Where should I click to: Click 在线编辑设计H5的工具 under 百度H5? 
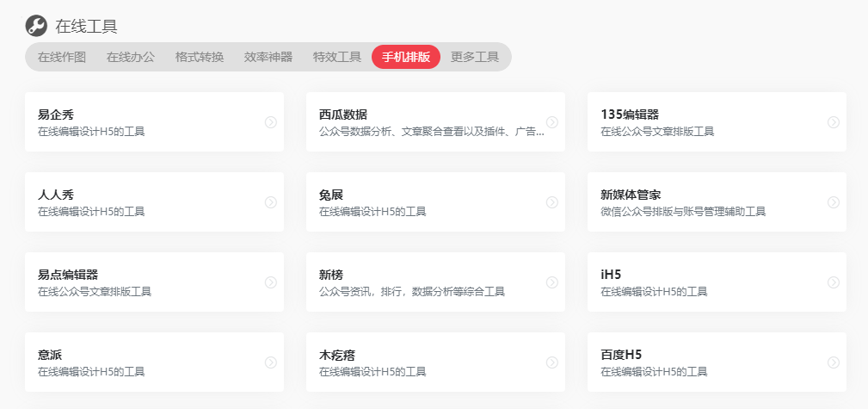coord(654,371)
